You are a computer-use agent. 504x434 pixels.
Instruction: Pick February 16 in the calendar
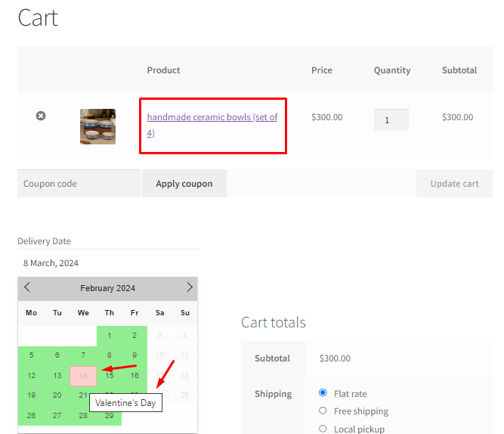135,376
